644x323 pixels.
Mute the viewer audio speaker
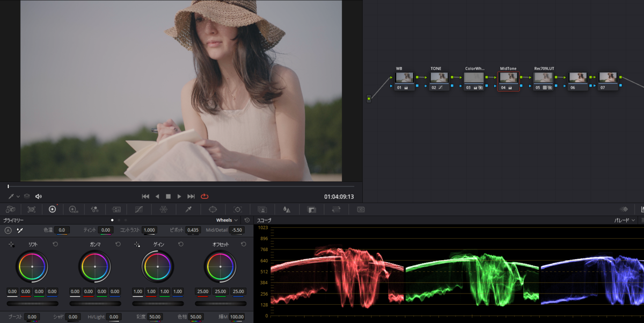pyautogui.click(x=39, y=197)
